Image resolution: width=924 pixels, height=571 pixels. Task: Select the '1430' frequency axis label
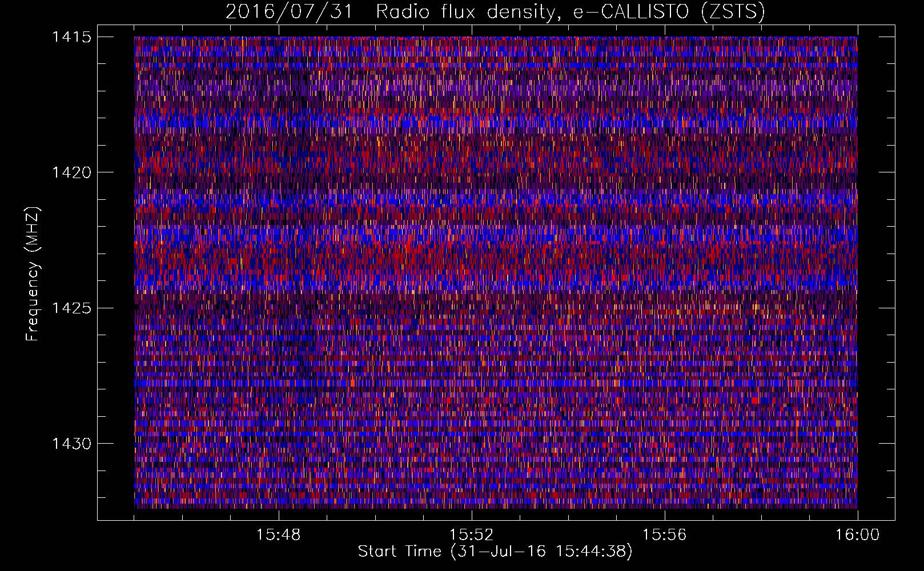(x=71, y=444)
